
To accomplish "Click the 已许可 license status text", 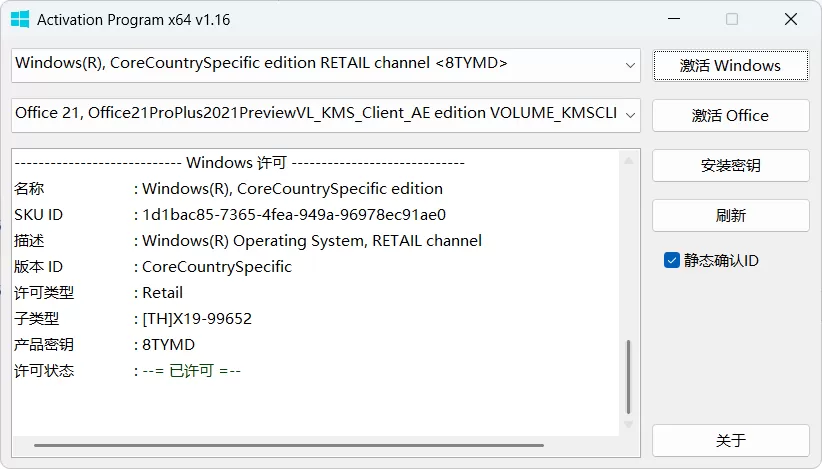I will click(x=191, y=371).
